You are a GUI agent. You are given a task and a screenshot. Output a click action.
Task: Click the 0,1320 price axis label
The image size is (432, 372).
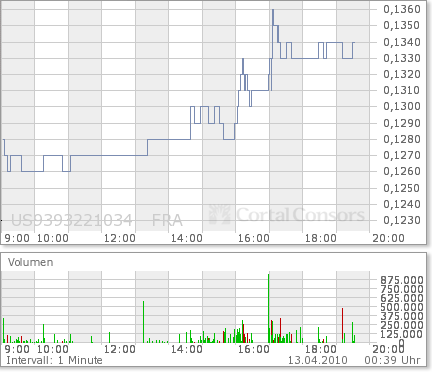point(402,74)
